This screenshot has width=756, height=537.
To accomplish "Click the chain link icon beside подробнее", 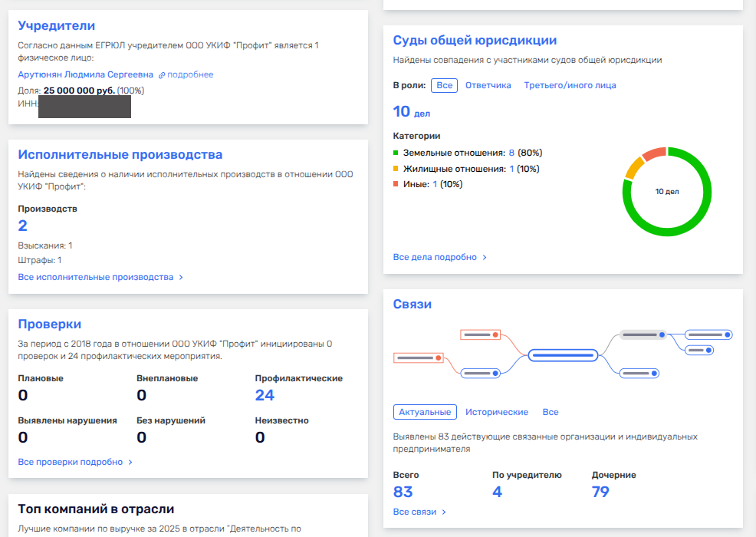I will tap(162, 75).
